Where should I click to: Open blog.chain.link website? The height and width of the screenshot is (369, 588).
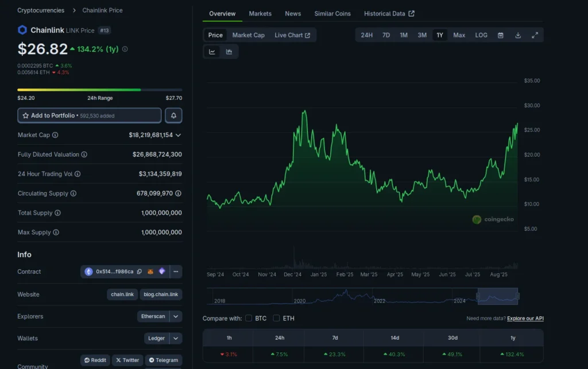point(161,294)
